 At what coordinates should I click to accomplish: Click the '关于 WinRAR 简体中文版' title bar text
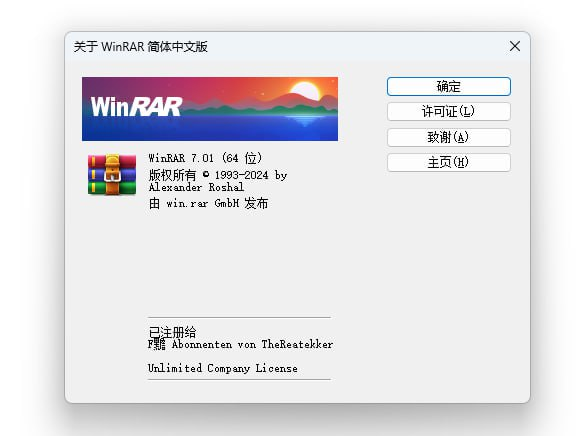click(x=140, y=47)
